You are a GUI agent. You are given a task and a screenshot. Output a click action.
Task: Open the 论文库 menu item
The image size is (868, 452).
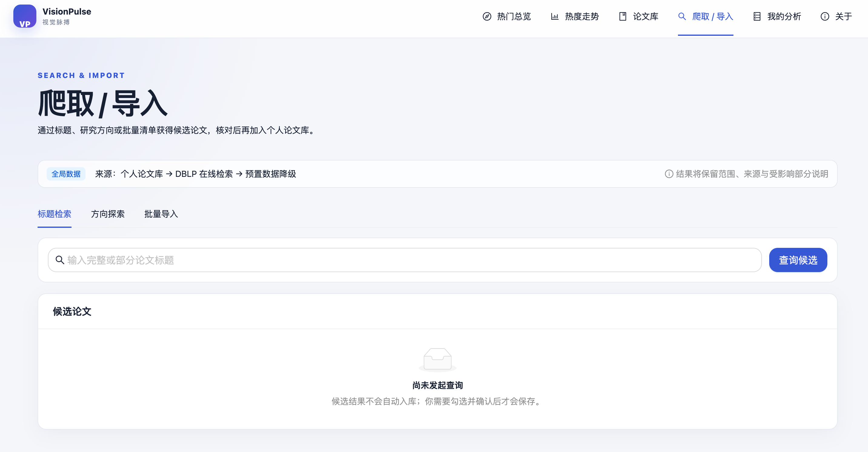(638, 16)
